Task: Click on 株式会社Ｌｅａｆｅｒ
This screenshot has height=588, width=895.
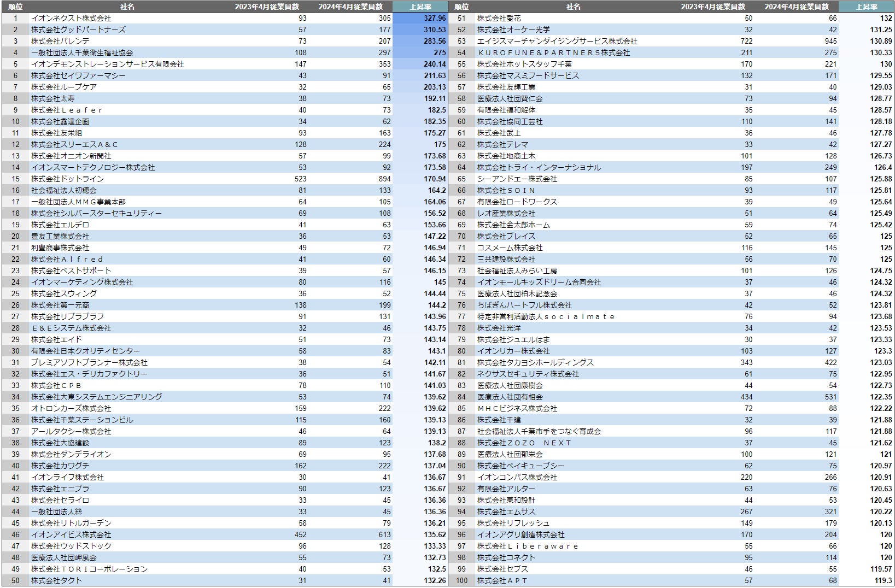Action: tap(67, 110)
